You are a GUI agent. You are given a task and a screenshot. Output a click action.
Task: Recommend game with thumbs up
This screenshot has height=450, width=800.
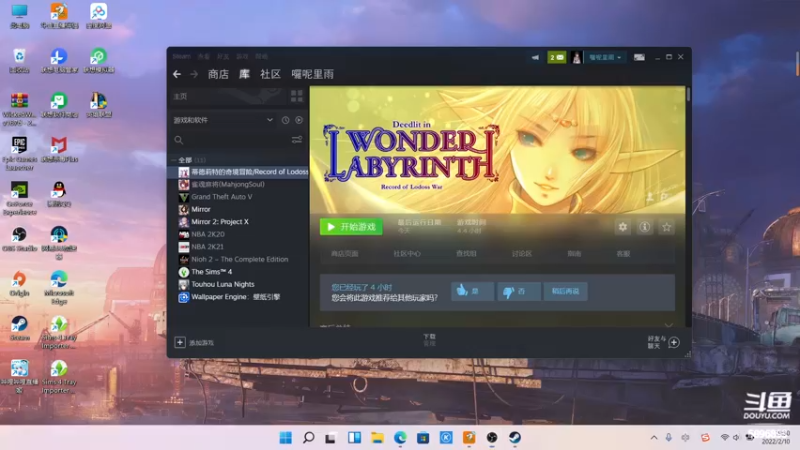pos(472,291)
